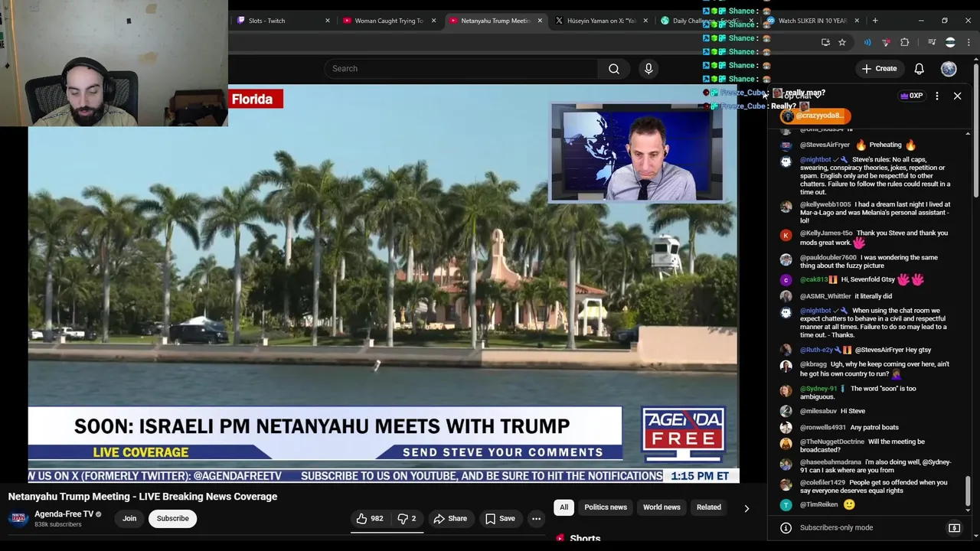Click the 0XP crown badge
Screen dimensions: 980x551
(x=911, y=96)
